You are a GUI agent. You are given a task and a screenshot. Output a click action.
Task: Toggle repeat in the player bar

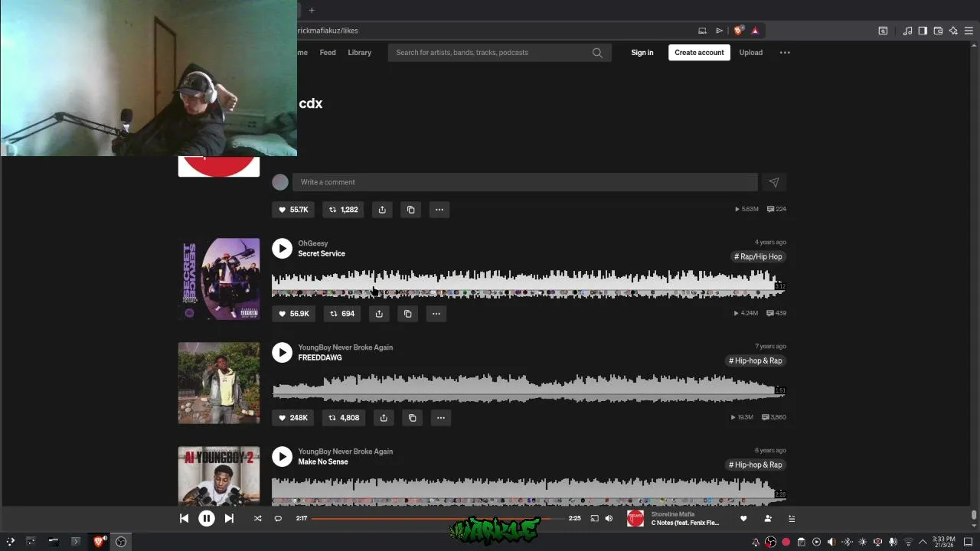coord(278,518)
